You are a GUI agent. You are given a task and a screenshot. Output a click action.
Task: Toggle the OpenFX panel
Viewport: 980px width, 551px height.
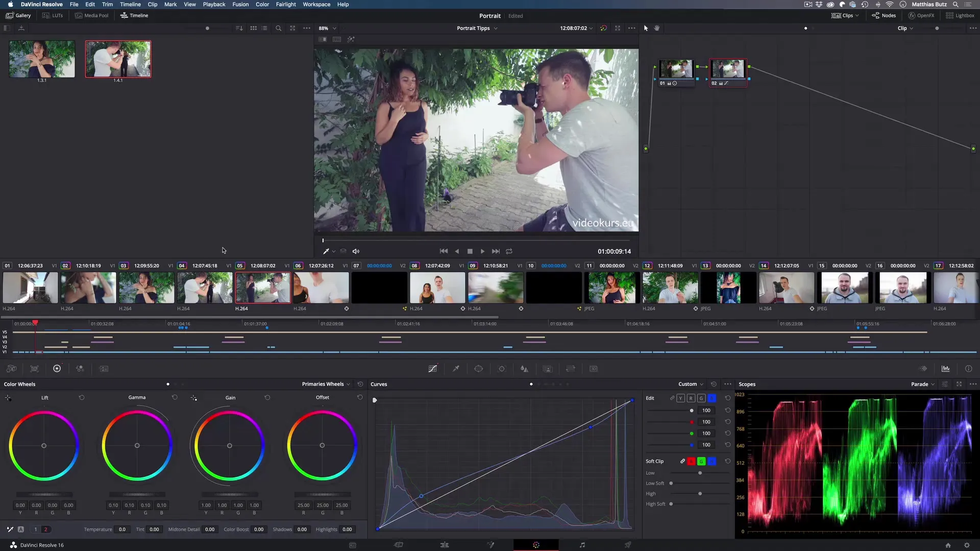coord(921,15)
